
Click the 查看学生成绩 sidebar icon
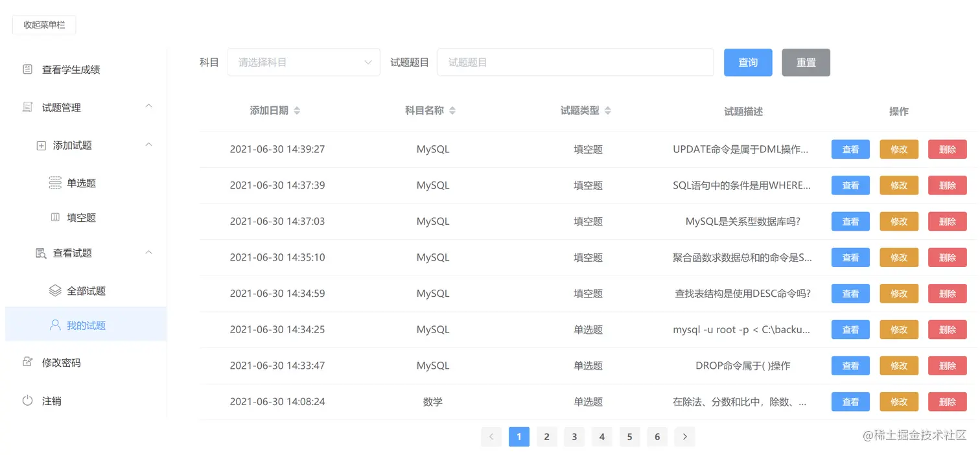coord(27,69)
